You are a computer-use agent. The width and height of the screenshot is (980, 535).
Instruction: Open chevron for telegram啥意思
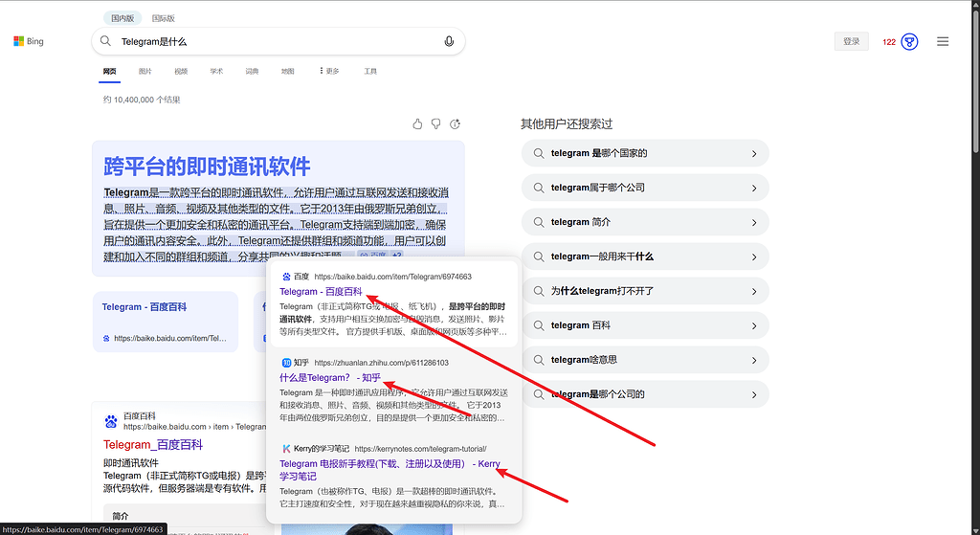click(754, 360)
